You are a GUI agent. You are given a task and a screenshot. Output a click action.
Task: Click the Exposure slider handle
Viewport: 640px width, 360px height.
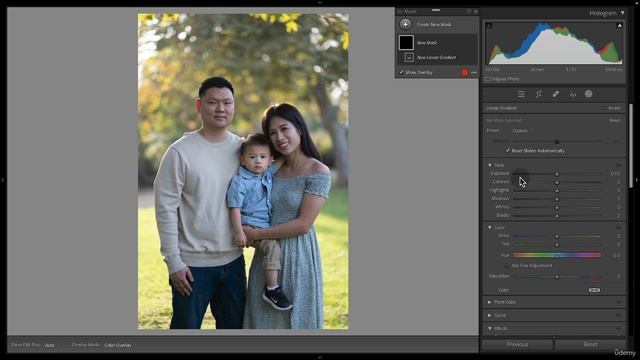tap(557, 174)
